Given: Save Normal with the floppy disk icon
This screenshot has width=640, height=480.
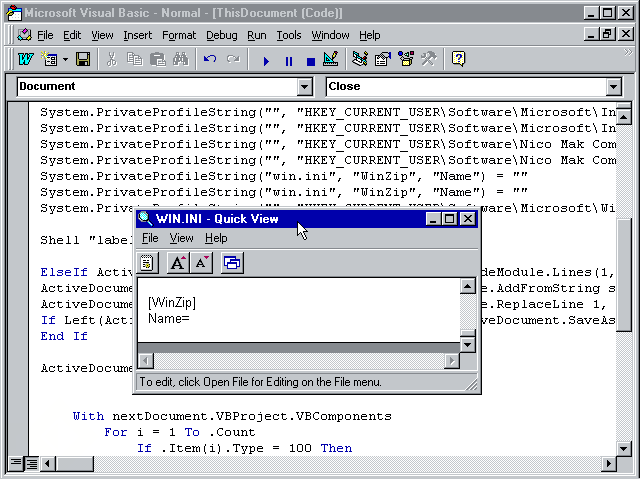Looking at the screenshot, I should 83,59.
